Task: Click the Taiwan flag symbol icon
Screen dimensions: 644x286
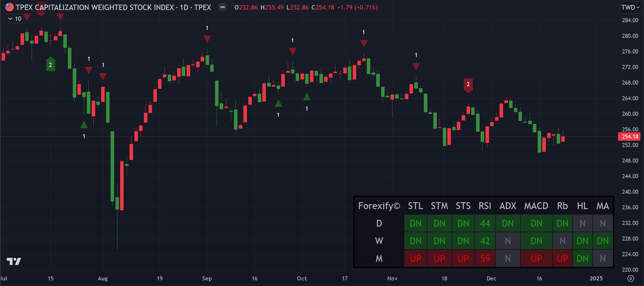Action: (x=9, y=7)
